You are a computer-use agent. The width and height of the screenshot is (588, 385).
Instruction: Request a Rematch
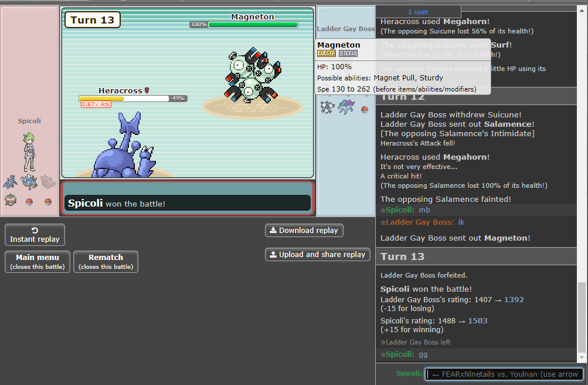pos(106,262)
